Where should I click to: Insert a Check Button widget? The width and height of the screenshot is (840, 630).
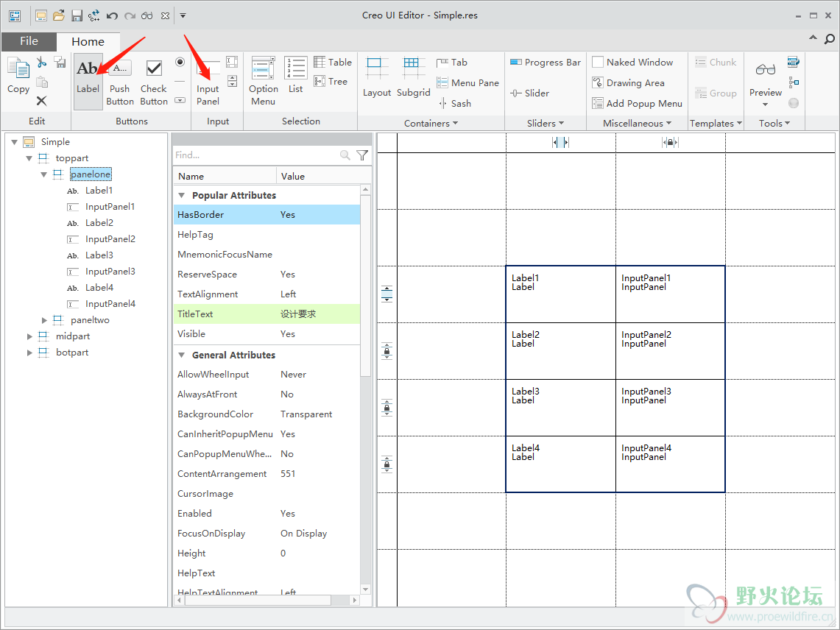[154, 82]
